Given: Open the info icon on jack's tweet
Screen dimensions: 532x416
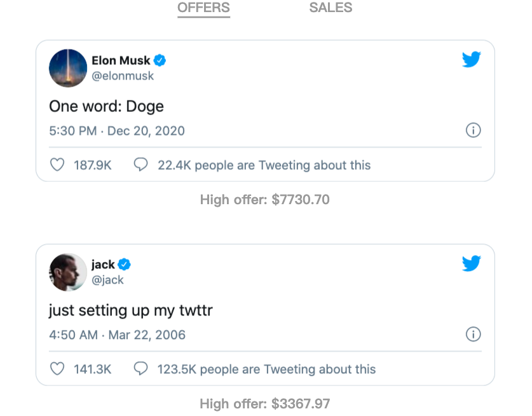Looking at the screenshot, I should [473, 334].
